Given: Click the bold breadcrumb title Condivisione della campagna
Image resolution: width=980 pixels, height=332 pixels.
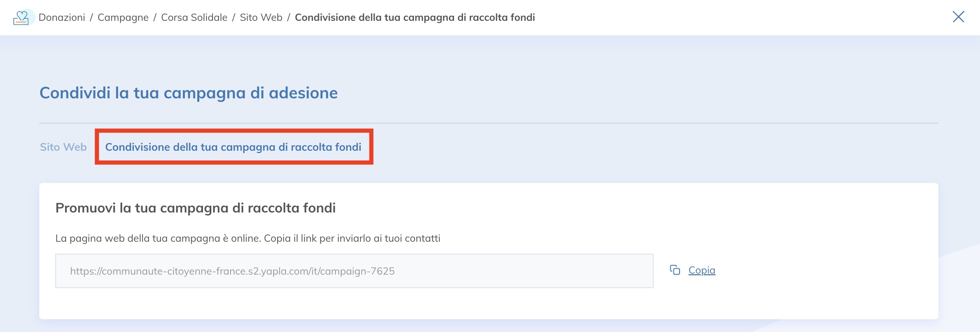Looking at the screenshot, I should coord(415,17).
